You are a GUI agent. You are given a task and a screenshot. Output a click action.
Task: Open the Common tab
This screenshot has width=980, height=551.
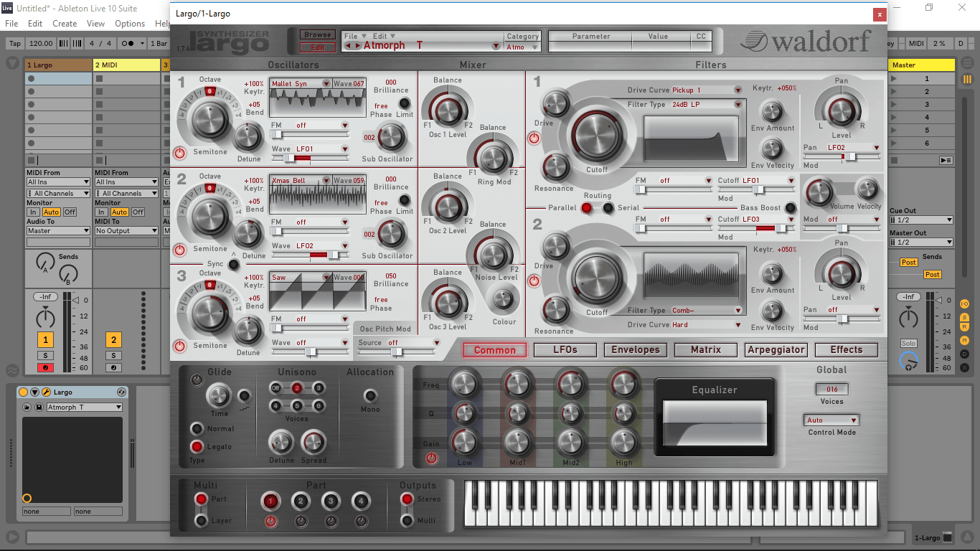(x=494, y=350)
